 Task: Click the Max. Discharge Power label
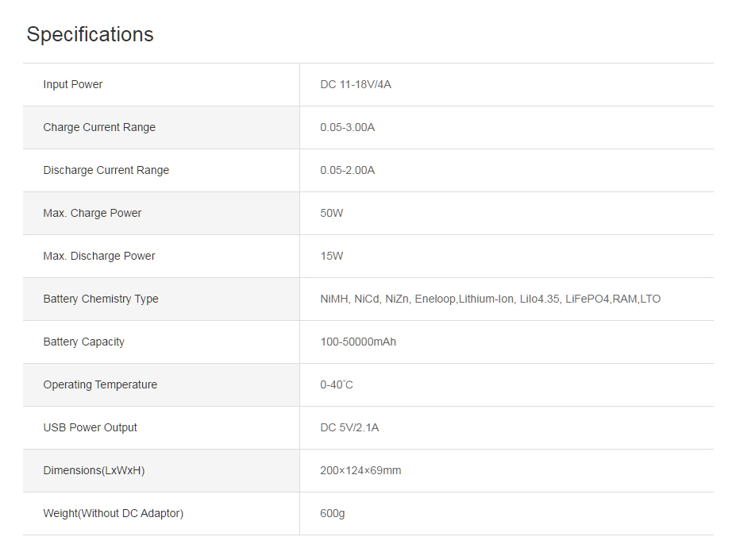coord(99,257)
